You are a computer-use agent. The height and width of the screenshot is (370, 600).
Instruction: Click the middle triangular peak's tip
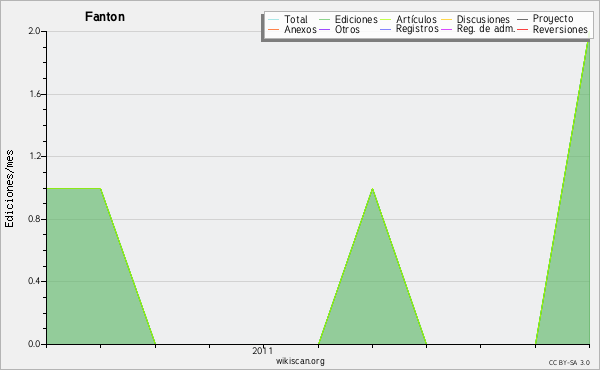pyautogui.click(x=372, y=189)
